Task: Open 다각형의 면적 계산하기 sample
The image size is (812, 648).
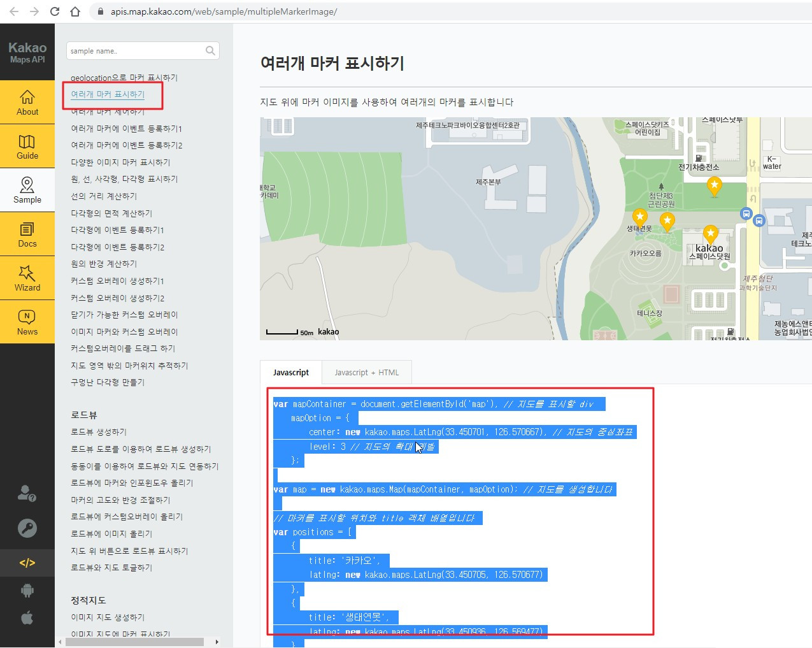Action: coord(111,213)
